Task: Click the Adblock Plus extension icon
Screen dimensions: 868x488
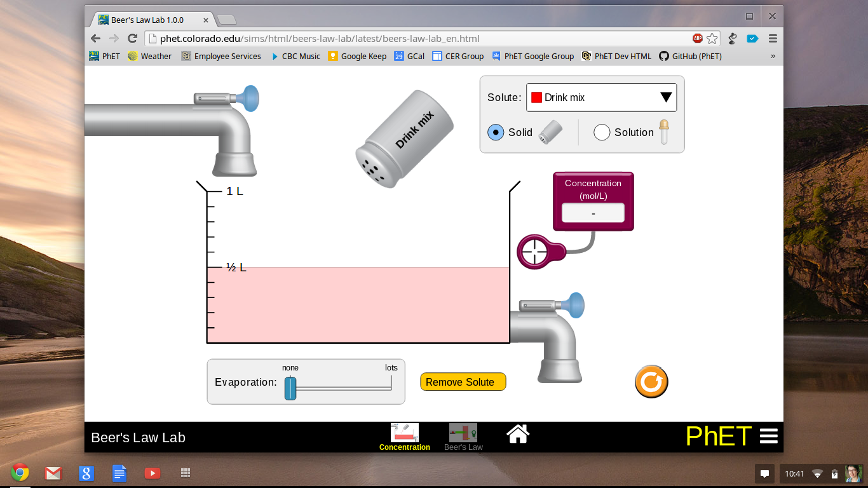Action: tap(698, 39)
